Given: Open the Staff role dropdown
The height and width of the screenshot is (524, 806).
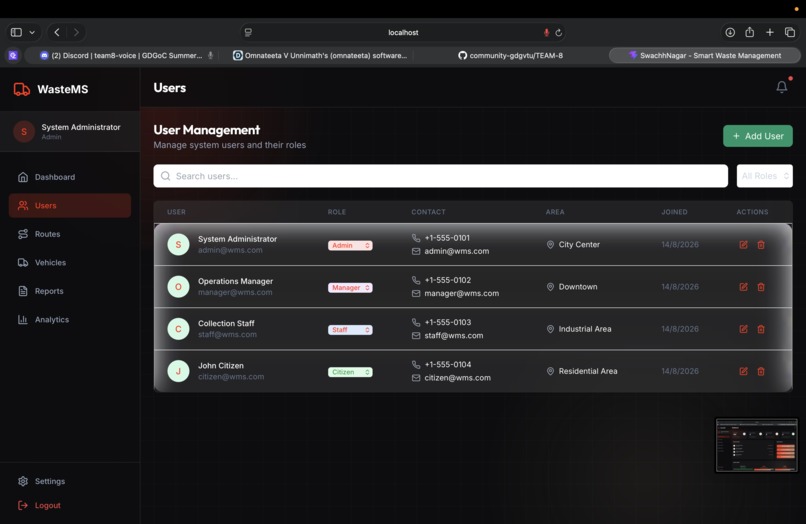Looking at the screenshot, I should click(x=350, y=330).
